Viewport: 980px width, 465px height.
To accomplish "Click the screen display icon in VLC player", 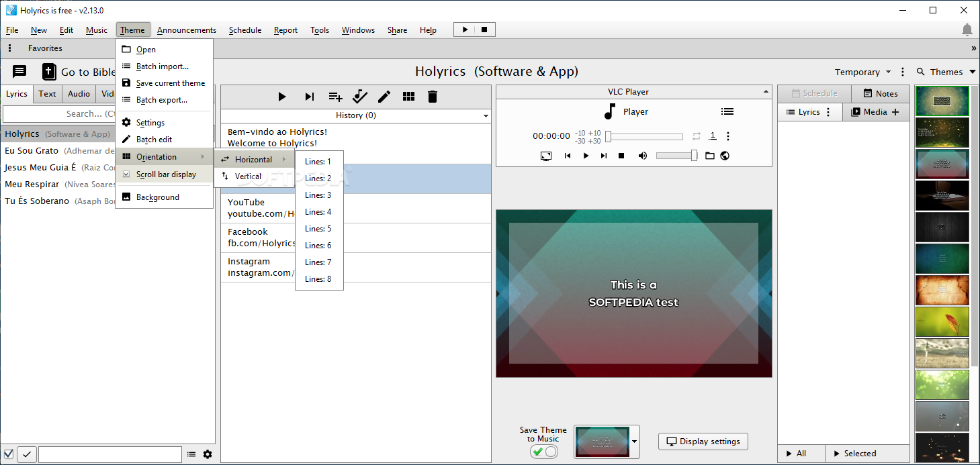I will click(546, 156).
